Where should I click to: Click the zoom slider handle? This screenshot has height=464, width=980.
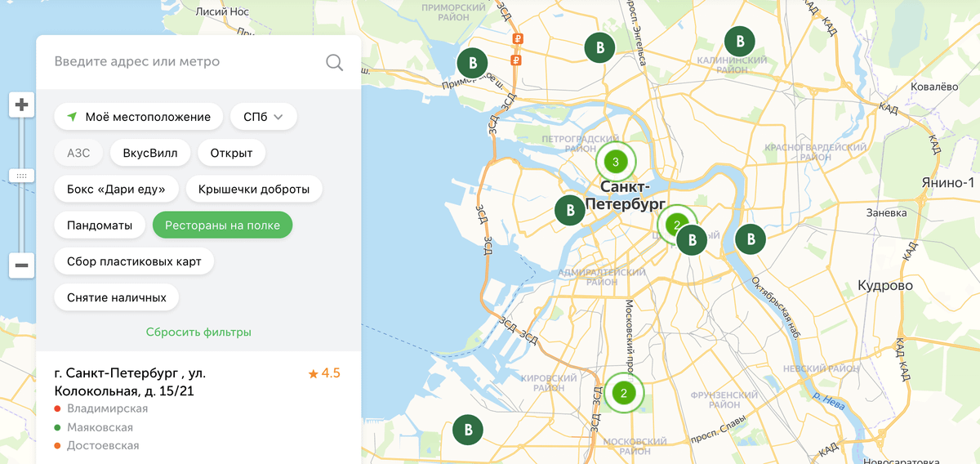pos(22,176)
